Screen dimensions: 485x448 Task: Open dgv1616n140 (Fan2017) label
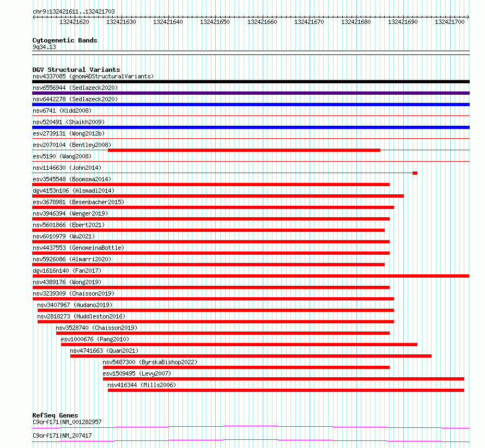pyautogui.click(x=67, y=271)
